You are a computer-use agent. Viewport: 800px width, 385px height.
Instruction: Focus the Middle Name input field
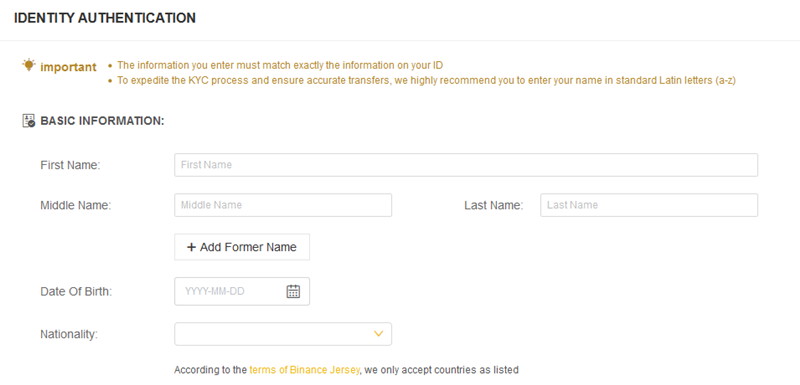(283, 205)
